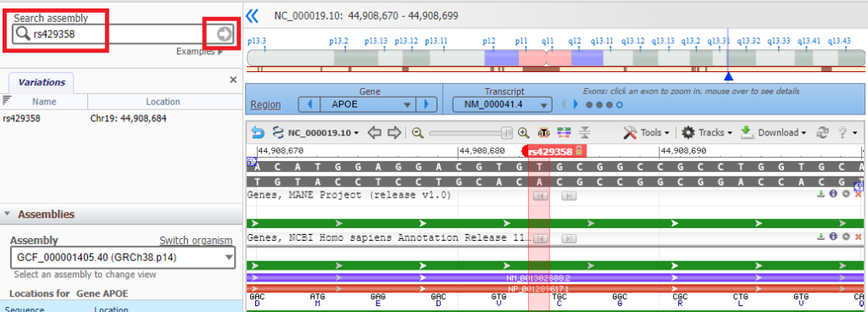This screenshot has width=868, height=312.
Task: Click the red NP protein bar
Action: pyautogui.click(x=554, y=289)
